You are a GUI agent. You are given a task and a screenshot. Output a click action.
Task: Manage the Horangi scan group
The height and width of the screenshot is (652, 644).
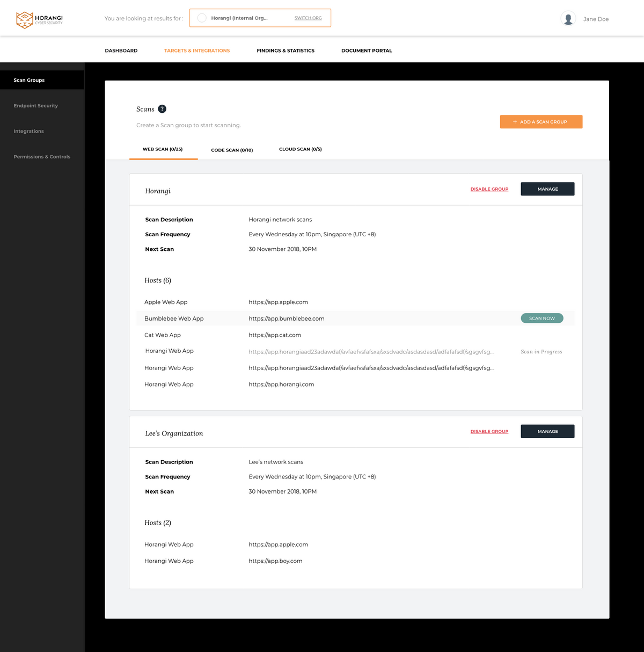tap(547, 189)
